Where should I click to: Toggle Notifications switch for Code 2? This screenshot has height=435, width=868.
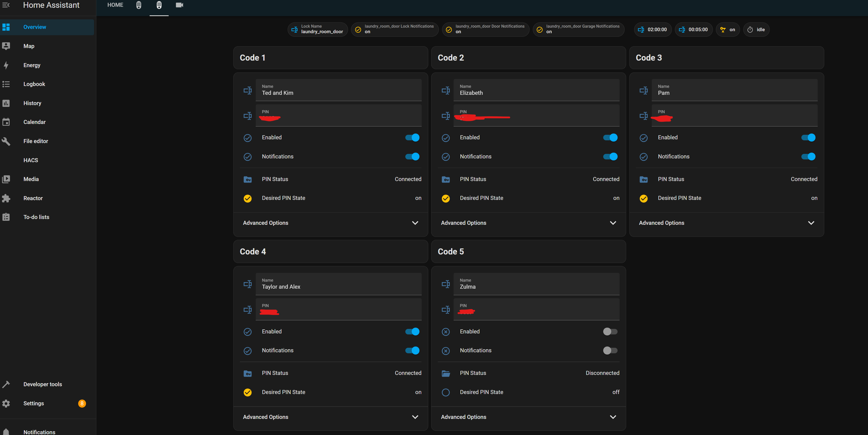tap(610, 156)
